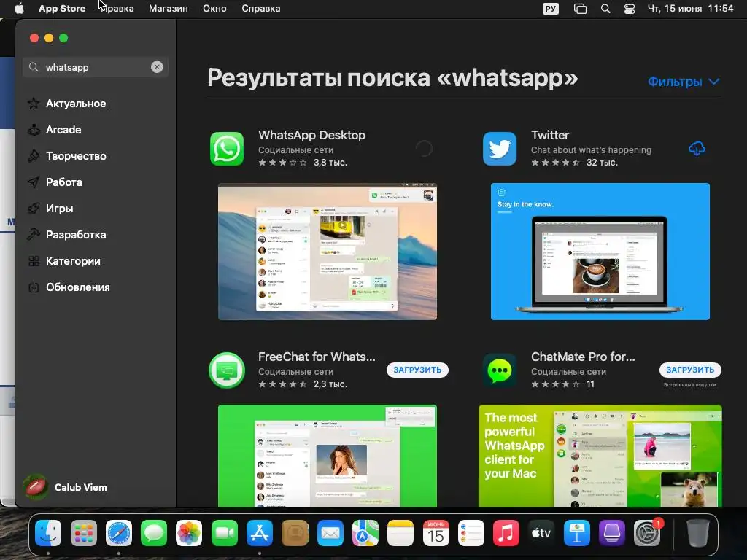Open the Twitter title link
Viewport: 747px width, 560px height.
point(550,135)
